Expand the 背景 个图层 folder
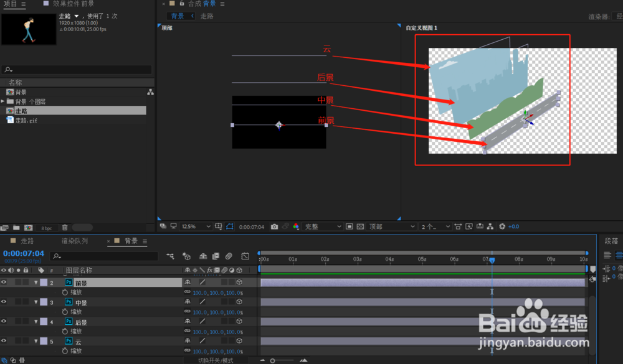This screenshot has height=364, width=623. (x=2, y=101)
